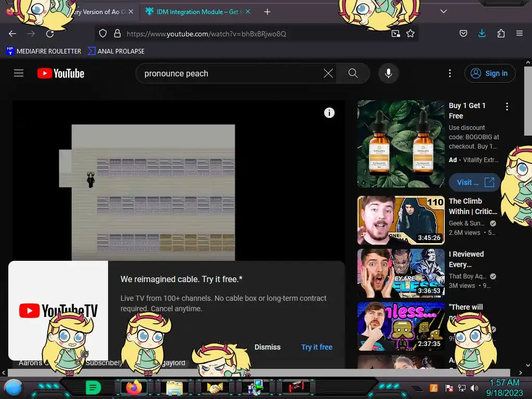Click the video info card icon
The height and width of the screenshot is (399, 532).
pyautogui.click(x=329, y=113)
